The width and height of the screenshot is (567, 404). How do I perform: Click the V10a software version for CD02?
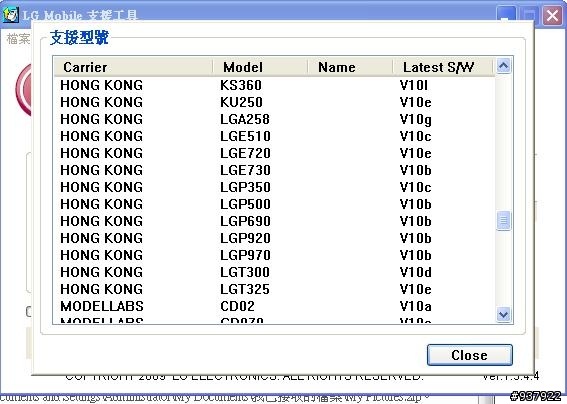[x=415, y=306]
